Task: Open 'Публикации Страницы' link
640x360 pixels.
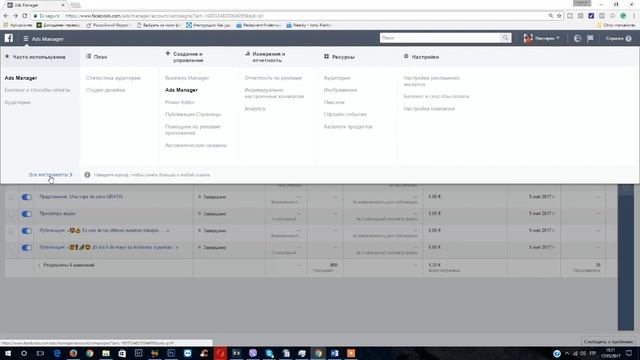Action: [x=193, y=115]
